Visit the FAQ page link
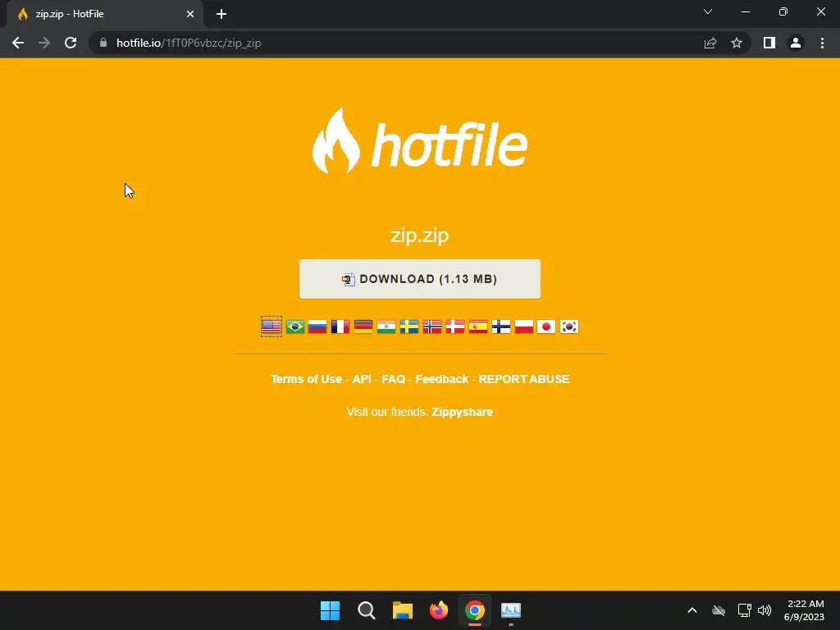Viewport: 840px width, 630px height. (x=393, y=379)
